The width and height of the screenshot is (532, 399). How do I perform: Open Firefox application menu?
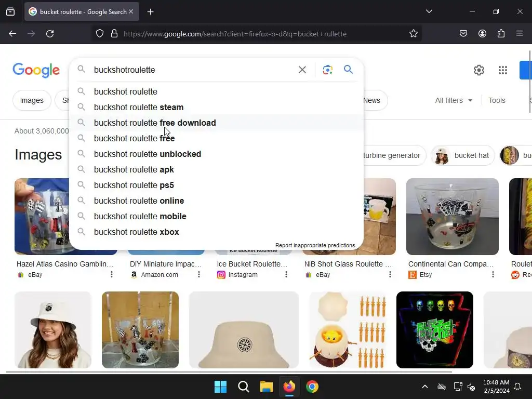click(x=520, y=34)
